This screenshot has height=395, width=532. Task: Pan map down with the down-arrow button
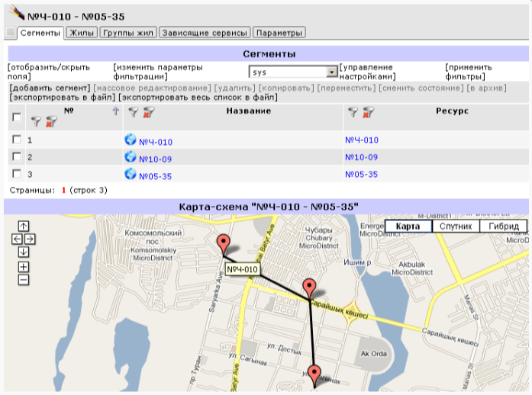(24, 252)
